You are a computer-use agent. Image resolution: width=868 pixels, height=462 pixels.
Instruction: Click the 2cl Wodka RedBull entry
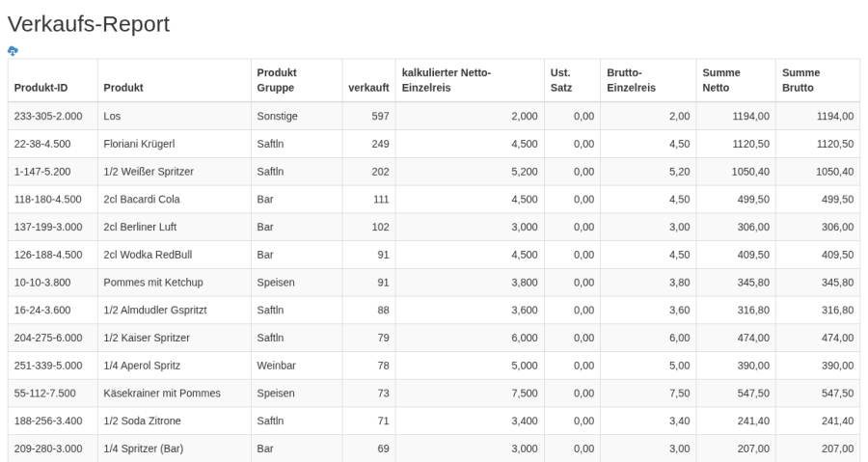coord(148,255)
